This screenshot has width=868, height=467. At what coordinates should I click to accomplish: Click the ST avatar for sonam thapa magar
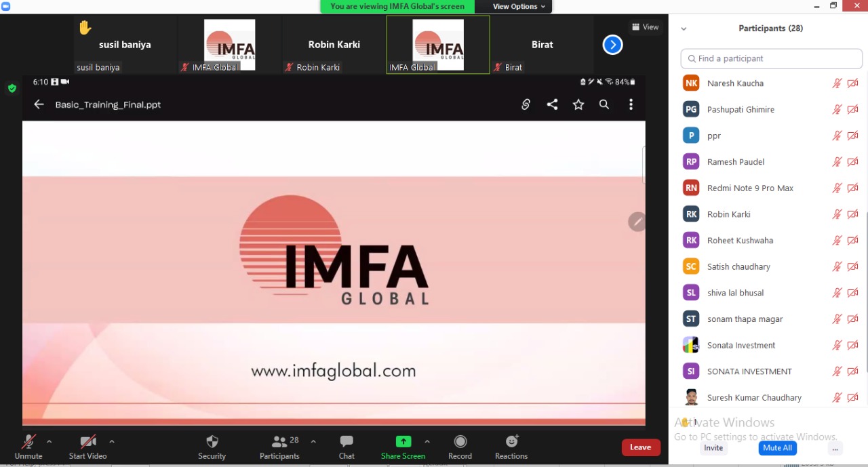pos(691,319)
